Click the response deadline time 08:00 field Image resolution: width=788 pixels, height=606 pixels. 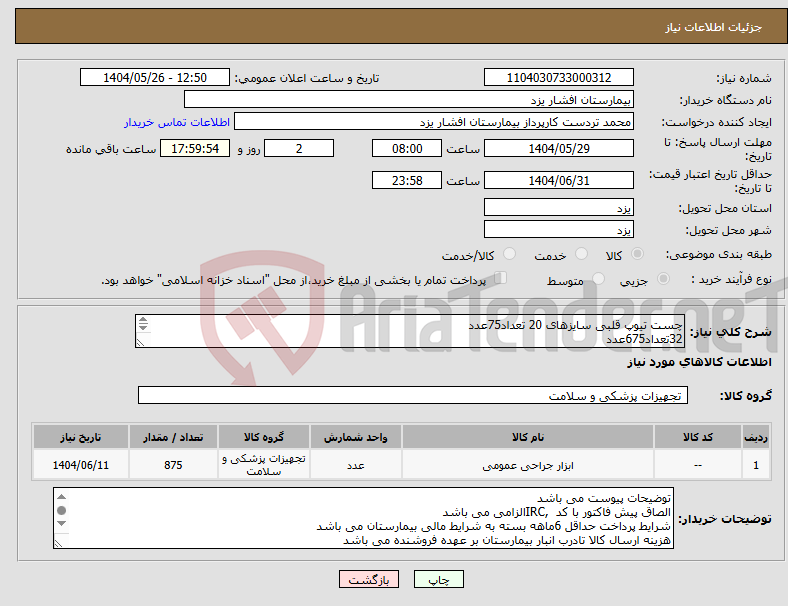tap(407, 149)
